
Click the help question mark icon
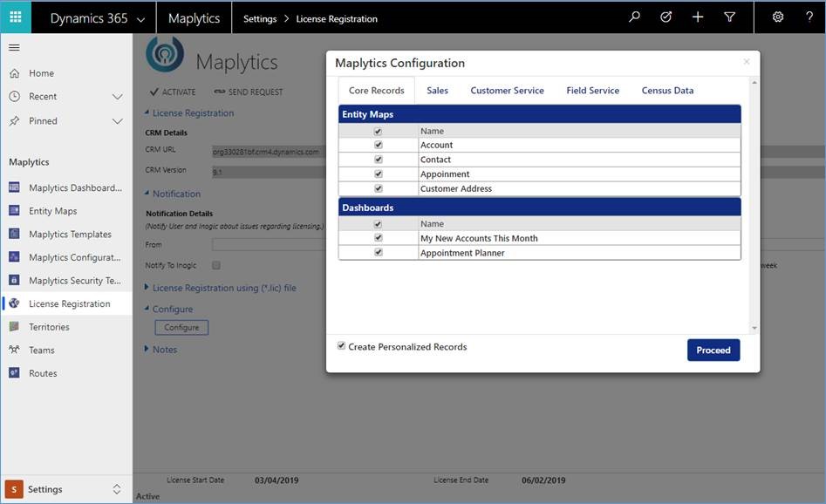809,17
